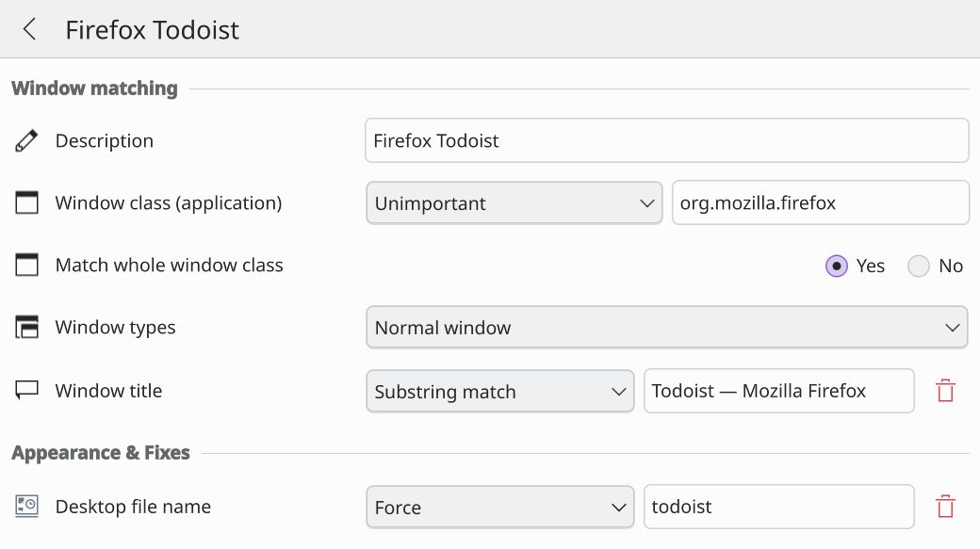Click the Desktop file name icon
Screen dimensions: 980x549
tap(27, 507)
